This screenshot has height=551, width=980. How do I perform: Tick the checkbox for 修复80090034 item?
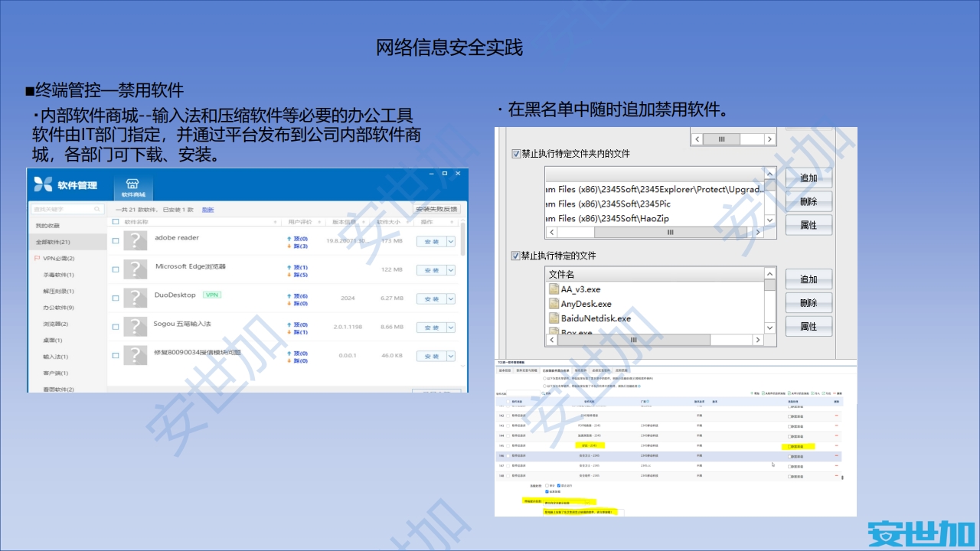point(116,355)
